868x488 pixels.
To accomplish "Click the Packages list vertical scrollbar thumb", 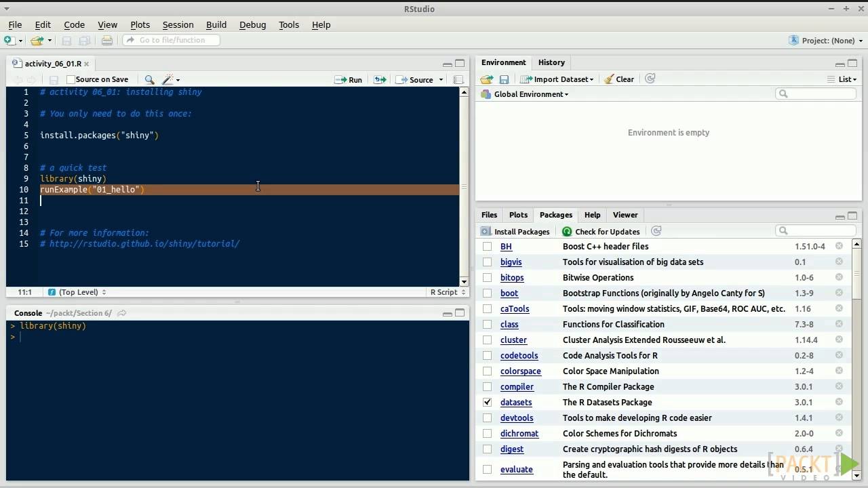I will click(856, 274).
